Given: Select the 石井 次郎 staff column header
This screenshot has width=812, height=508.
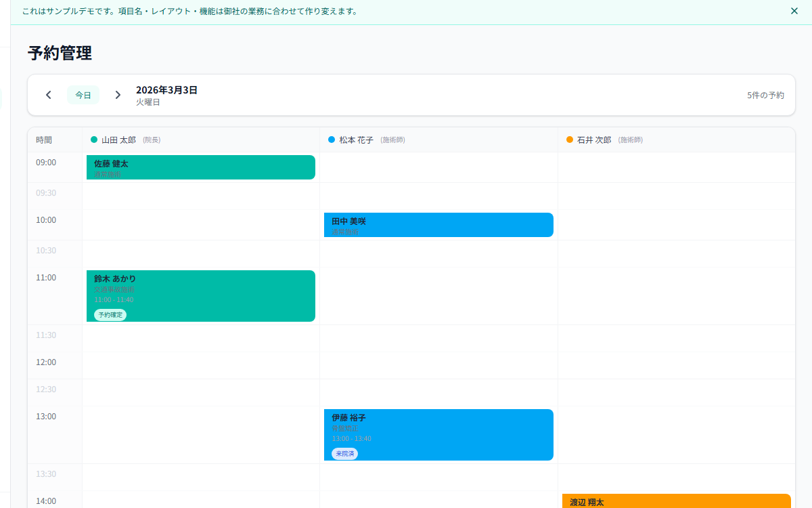Looking at the screenshot, I should tap(677, 140).
